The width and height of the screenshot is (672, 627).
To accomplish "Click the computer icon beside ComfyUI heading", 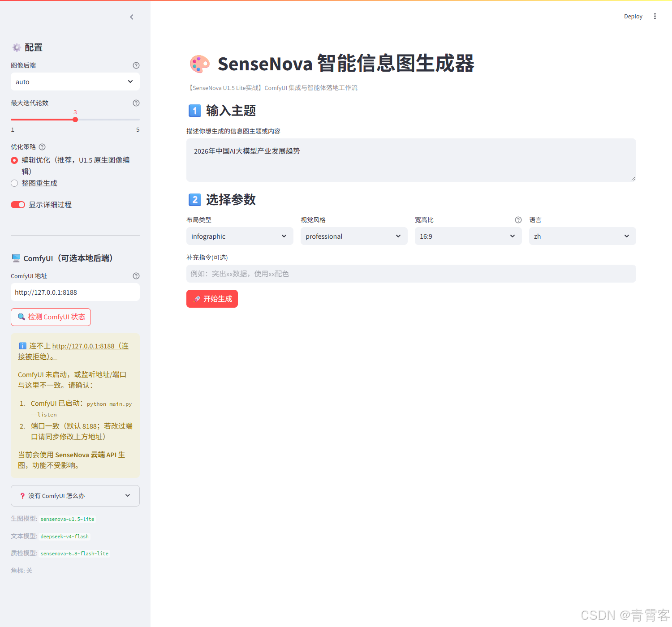I will coord(16,258).
